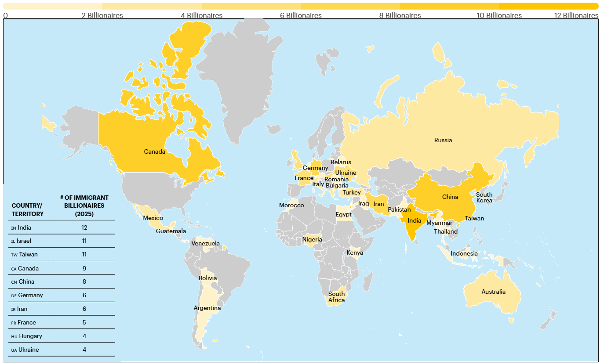
Task: Click the Israel row in the table
Action: click(x=62, y=241)
